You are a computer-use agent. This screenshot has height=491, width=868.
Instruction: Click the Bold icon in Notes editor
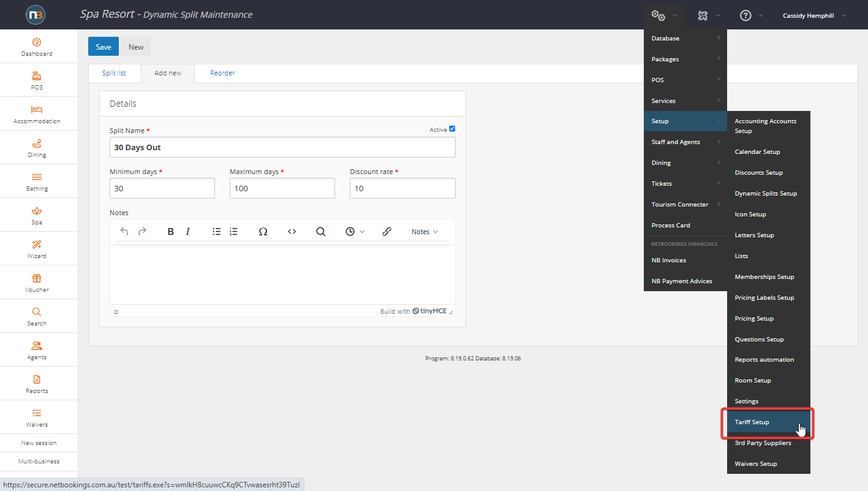tap(171, 232)
